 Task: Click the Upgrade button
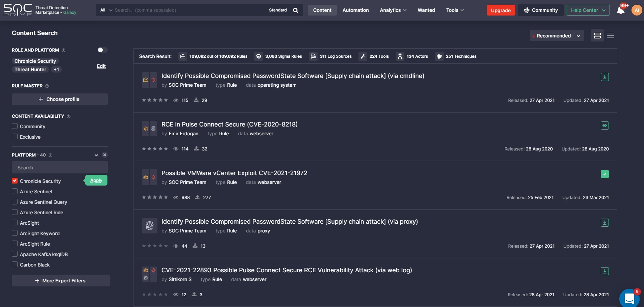(x=500, y=10)
